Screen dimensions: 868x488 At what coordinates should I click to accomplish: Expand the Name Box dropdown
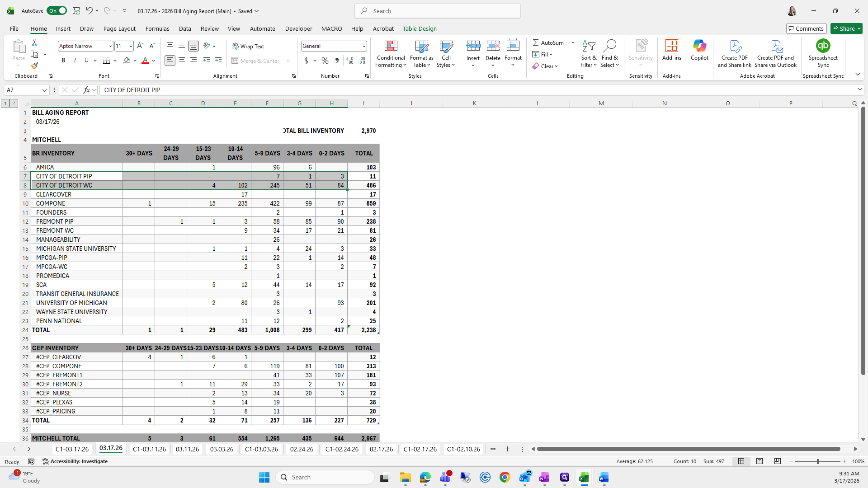44,90
